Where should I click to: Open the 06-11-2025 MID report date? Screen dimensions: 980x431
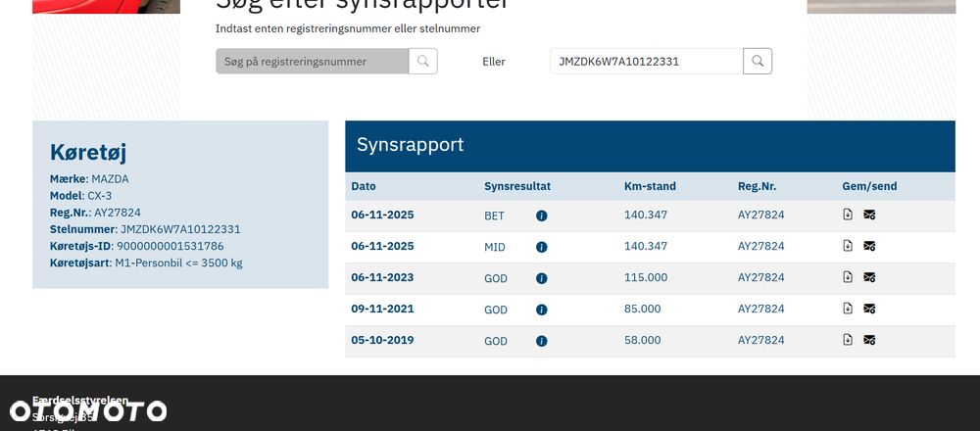382,246
